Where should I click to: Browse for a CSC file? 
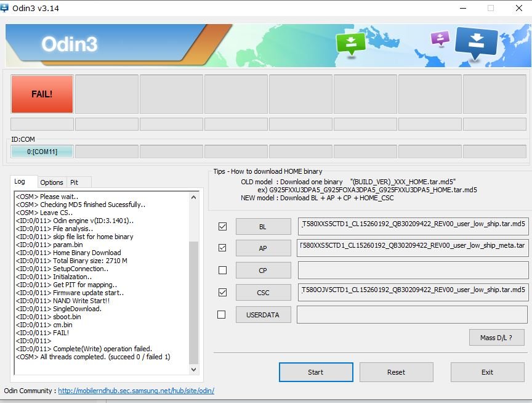click(x=264, y=292)
